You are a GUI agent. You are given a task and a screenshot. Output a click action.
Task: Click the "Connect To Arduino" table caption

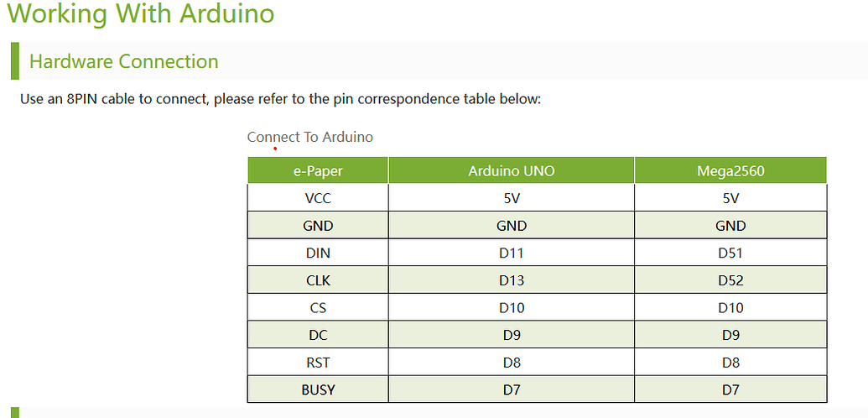click(309, 137)
